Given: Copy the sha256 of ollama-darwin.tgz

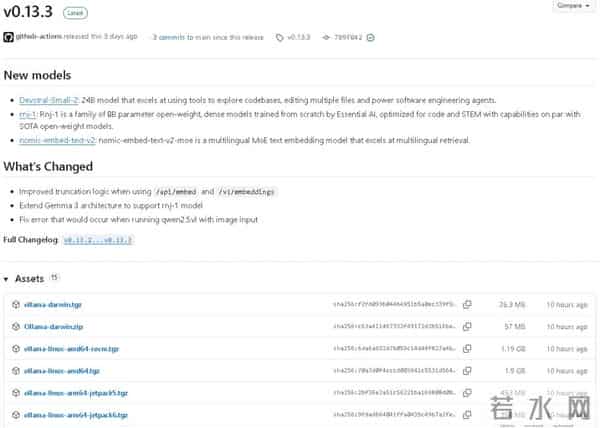Looking at the screenshot, I should coord(467,304).
